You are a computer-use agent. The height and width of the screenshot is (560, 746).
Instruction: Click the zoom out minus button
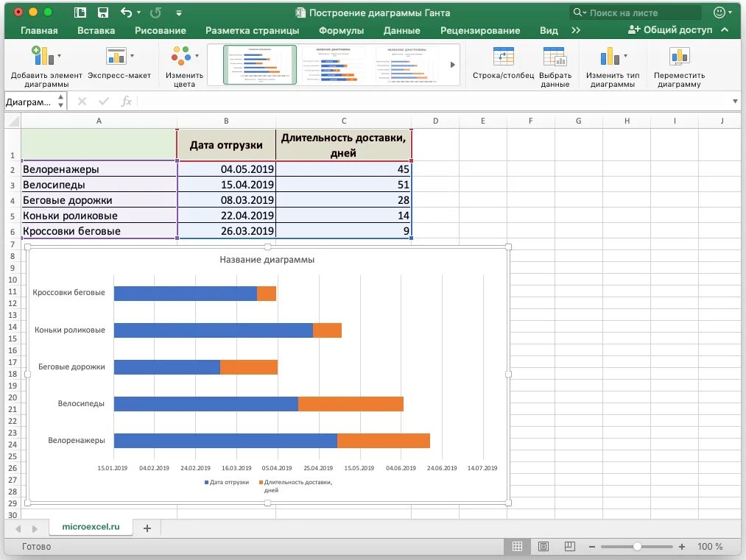pyautogui.click(x=592, y=547)
